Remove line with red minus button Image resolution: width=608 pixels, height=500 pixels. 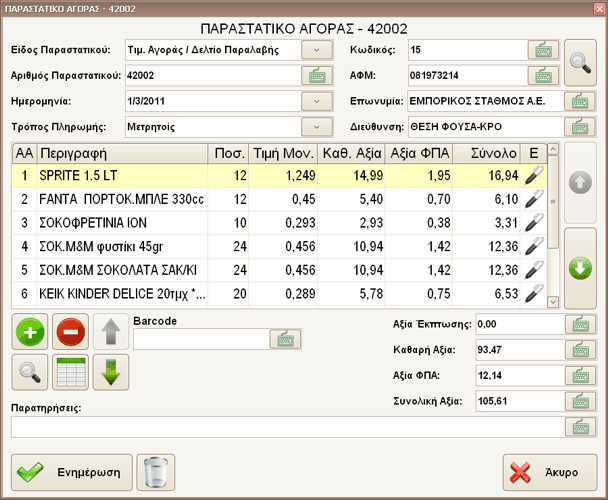71,332
